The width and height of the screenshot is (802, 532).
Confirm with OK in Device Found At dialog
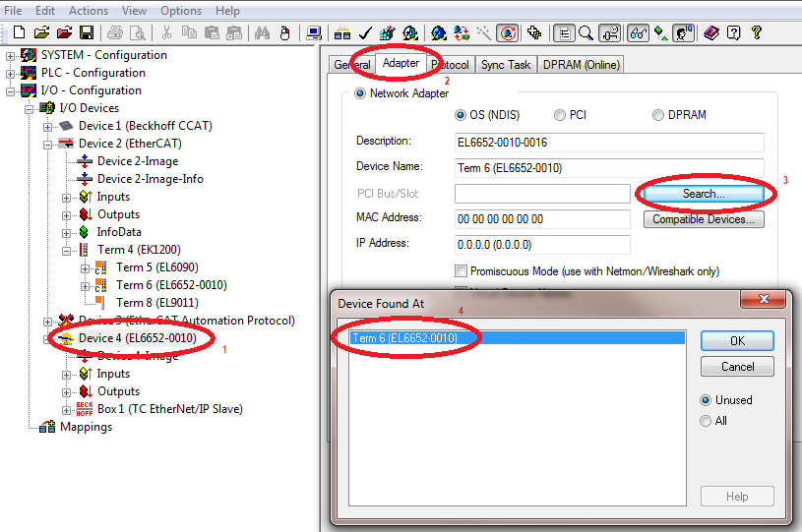click(737, 341)
